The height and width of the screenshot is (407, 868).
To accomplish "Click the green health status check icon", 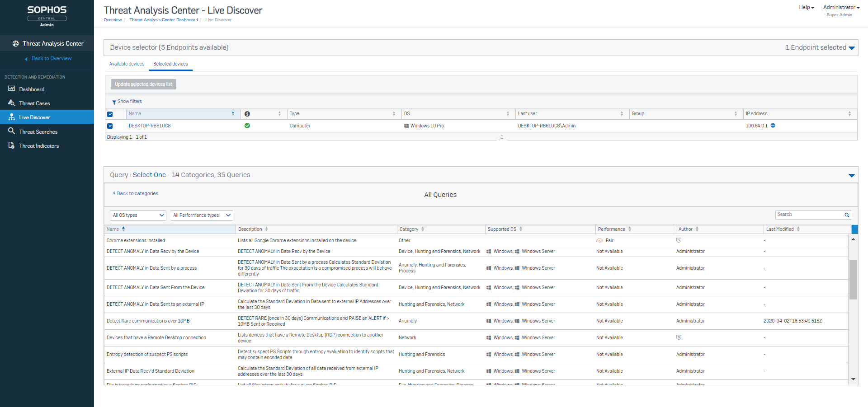I will pos(247,126).
